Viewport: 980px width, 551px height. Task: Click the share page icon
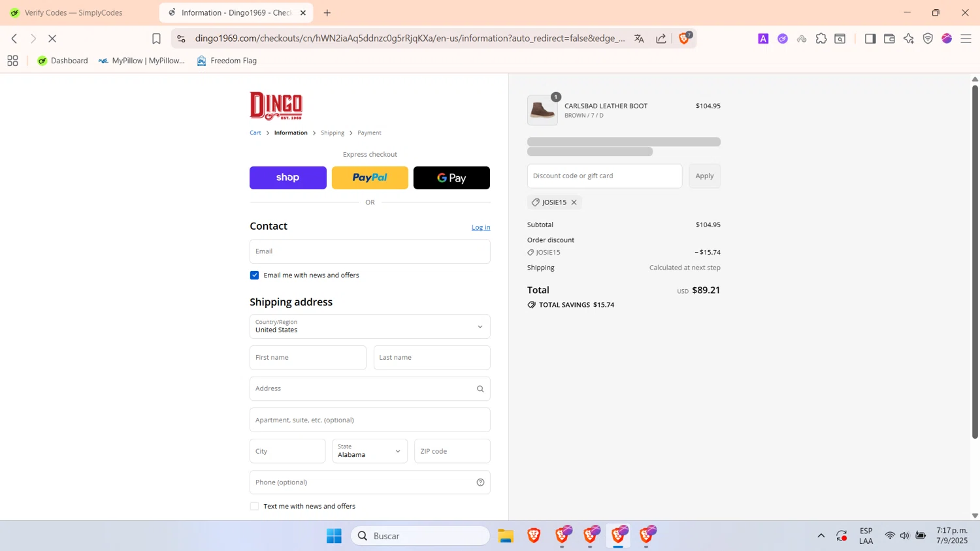[661, 39]
